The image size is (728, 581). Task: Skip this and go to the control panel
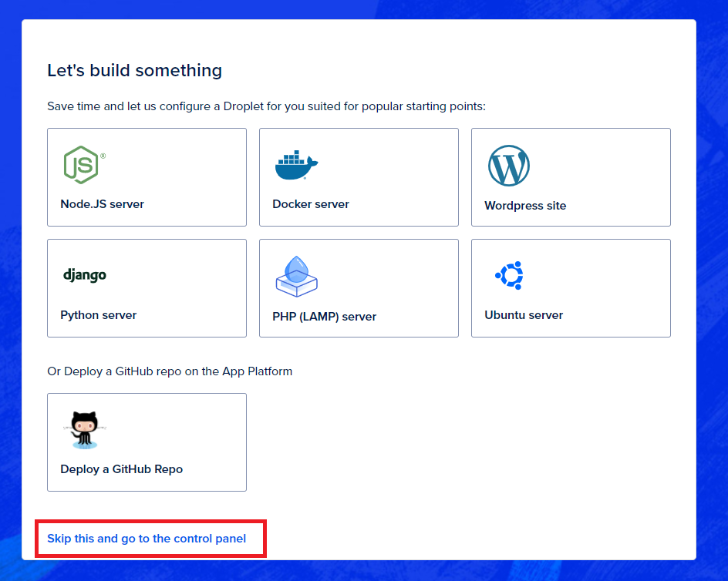coord(147,539)
